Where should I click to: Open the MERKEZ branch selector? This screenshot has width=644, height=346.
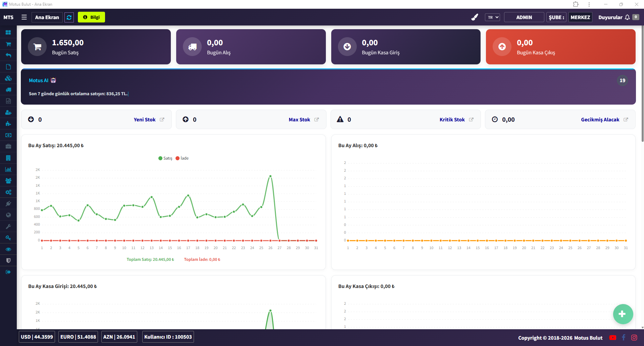(x=580, y=17)
